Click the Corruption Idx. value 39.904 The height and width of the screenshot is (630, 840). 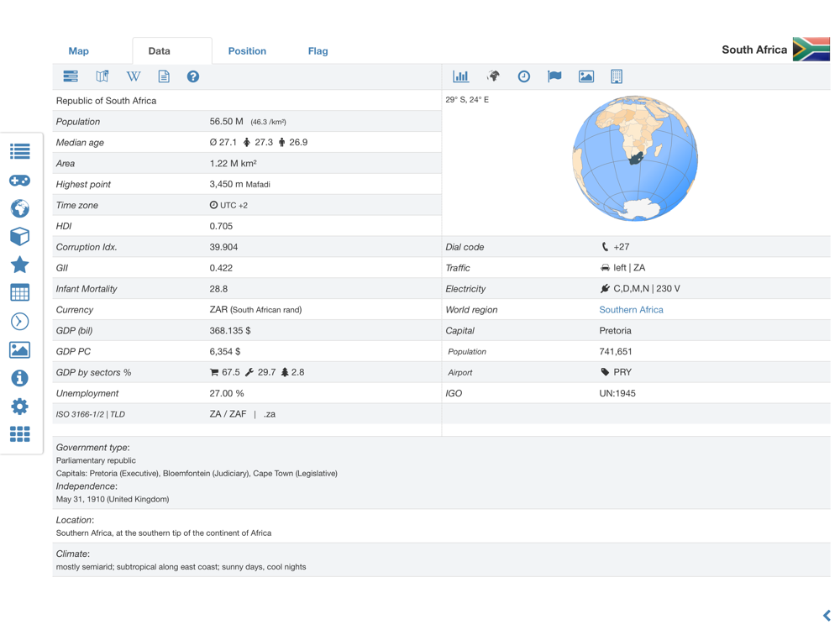click(223, 247)
